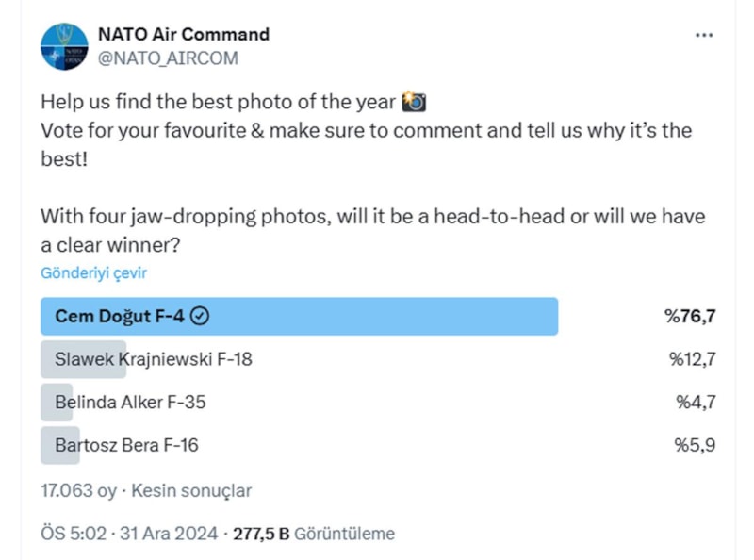Viewport: 754px width, 560px height.
Task: Click the camera emoji in the tweet
Action: [414, 102]
